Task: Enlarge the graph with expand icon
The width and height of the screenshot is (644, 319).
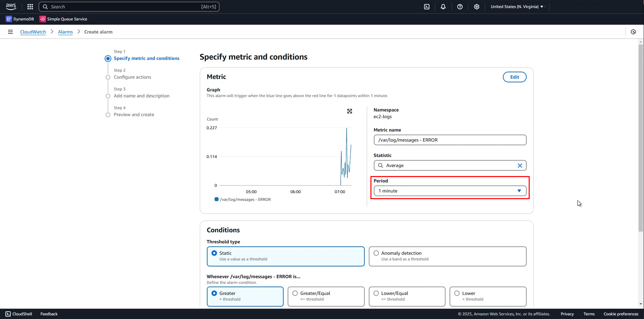Action: tap(350, 111)
